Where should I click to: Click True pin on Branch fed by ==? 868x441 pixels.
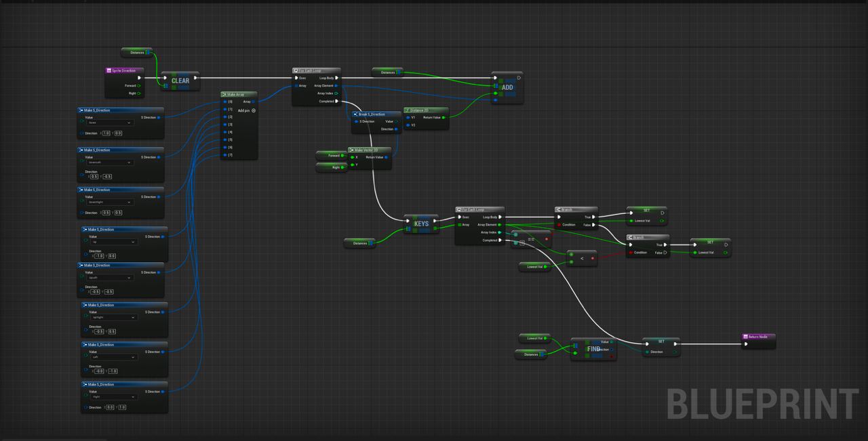[594, 217]
